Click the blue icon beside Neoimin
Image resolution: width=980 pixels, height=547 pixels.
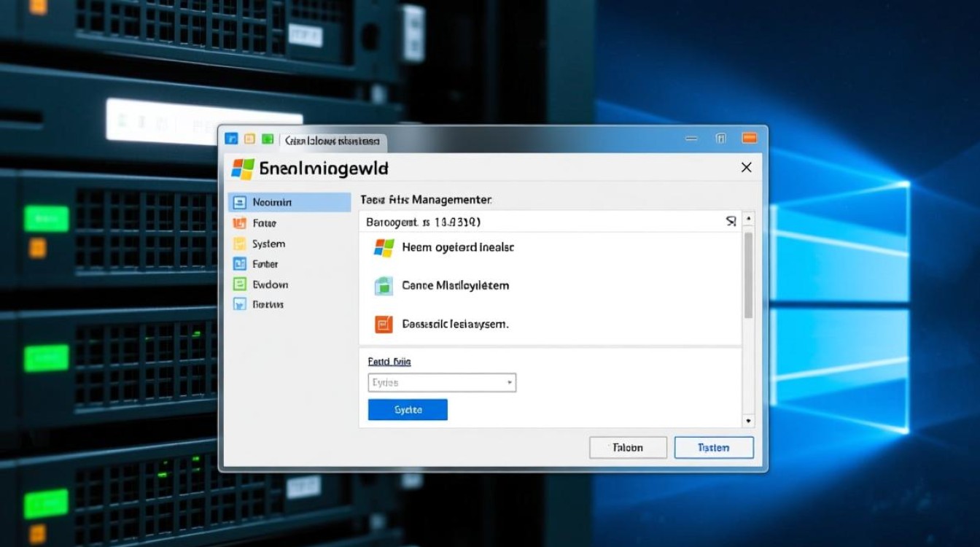point(238,203)
